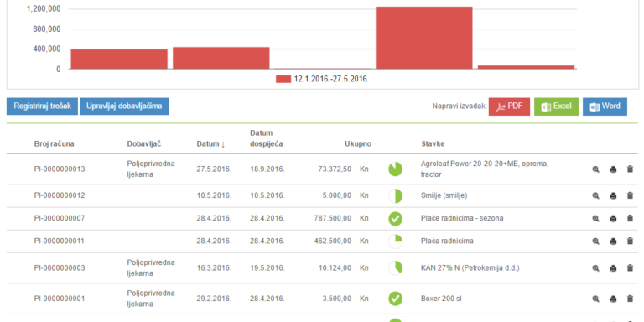Screen dimensions: 644x322
Task: Open Upravljaj dobavljačima
Action: [124, 106]
